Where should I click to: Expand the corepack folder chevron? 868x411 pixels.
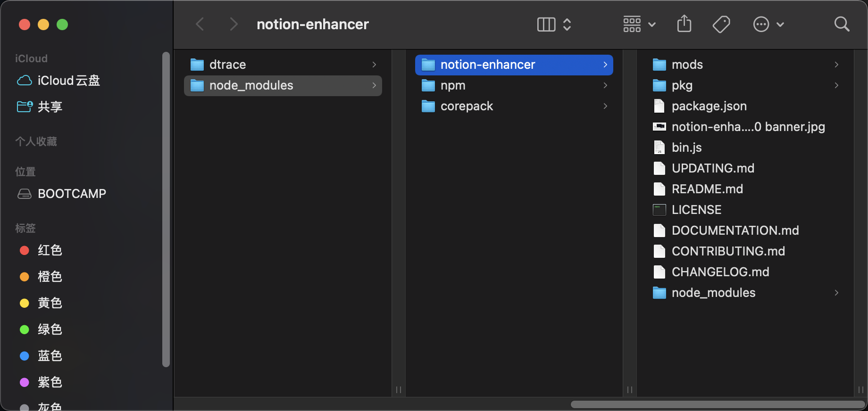[x=605, y=106]
